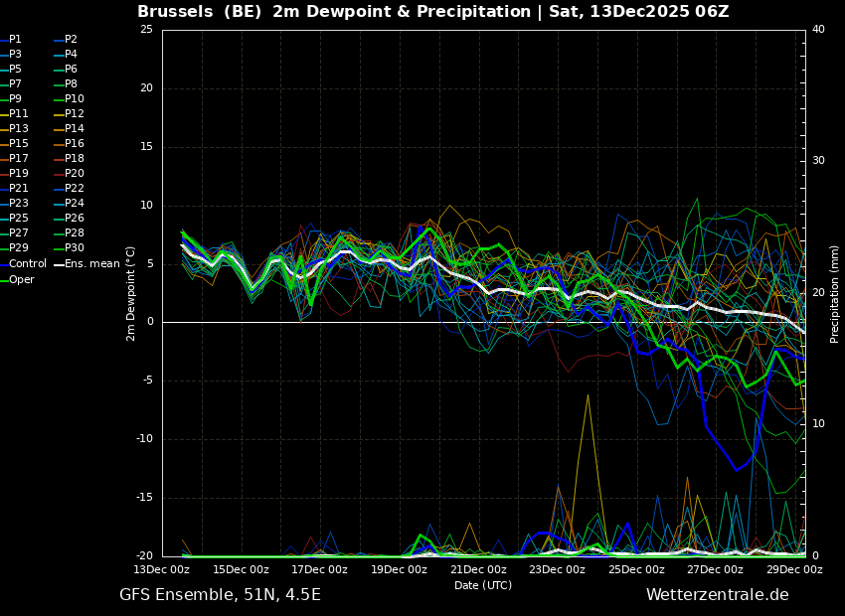The height and width of the screenshot is (616, 845).
Task: Select the P12 legend label
Action: (75, 114)
